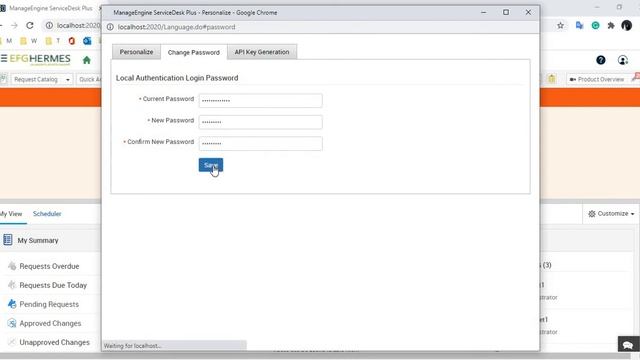Select the Change Password tab
The width and height of the screenshot is (640, 360).
(x=193, y=52)
